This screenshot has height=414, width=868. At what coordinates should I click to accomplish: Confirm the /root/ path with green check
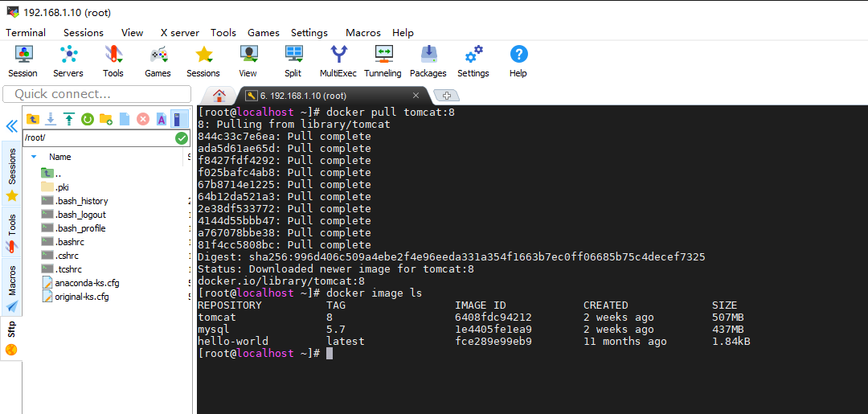[x=182, y=137]
